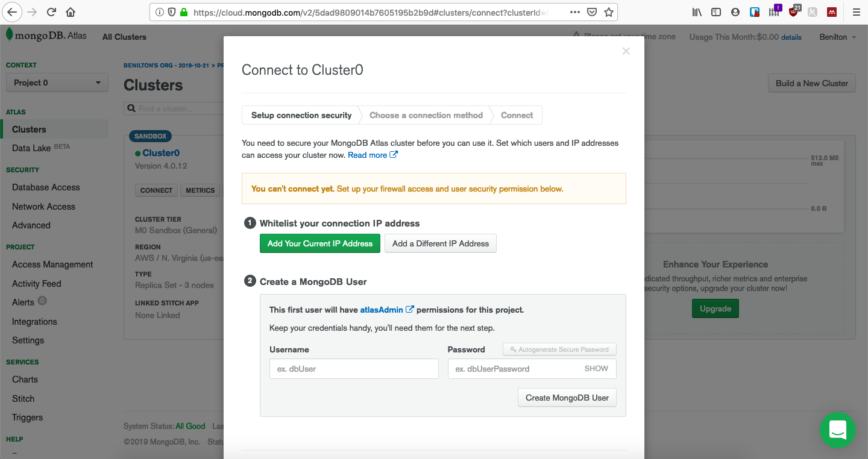This screenshot has height=459, width=868.
Task: Bookmark this page with the star icon
Action: (609, 12)
